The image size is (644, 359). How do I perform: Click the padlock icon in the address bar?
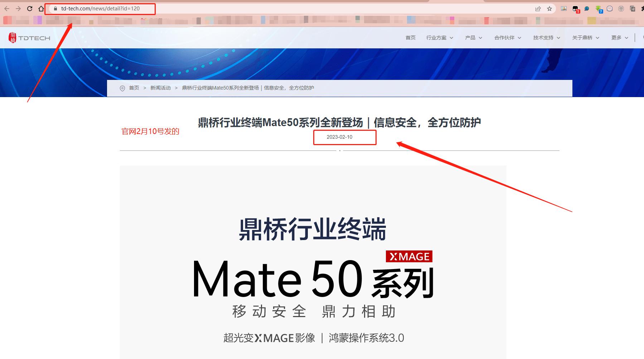(56, 8)
